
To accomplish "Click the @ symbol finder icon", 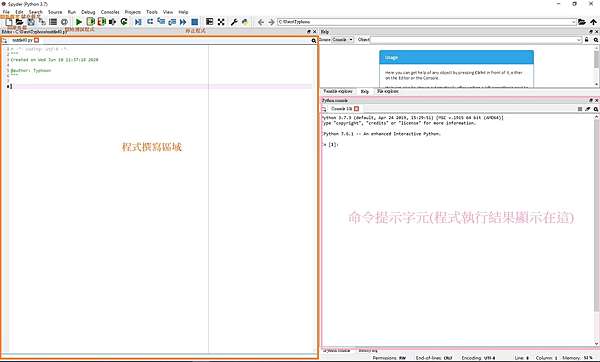I will coord(64,22).
